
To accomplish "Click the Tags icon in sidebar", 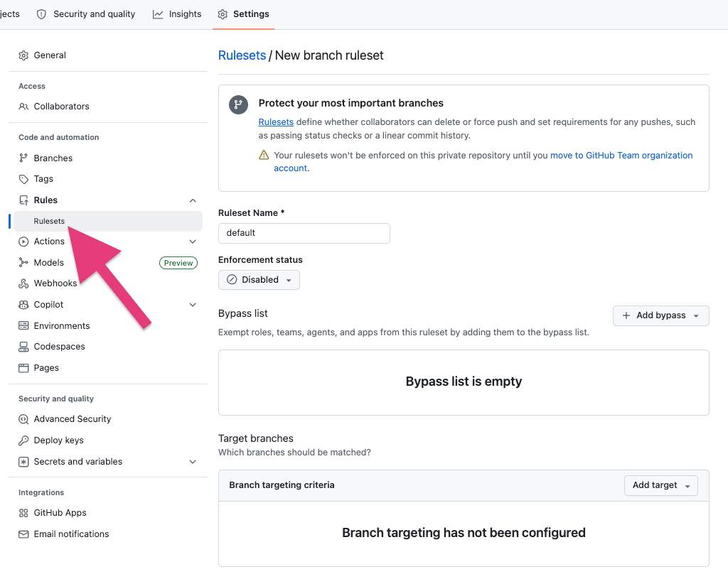I will [23, 179].
